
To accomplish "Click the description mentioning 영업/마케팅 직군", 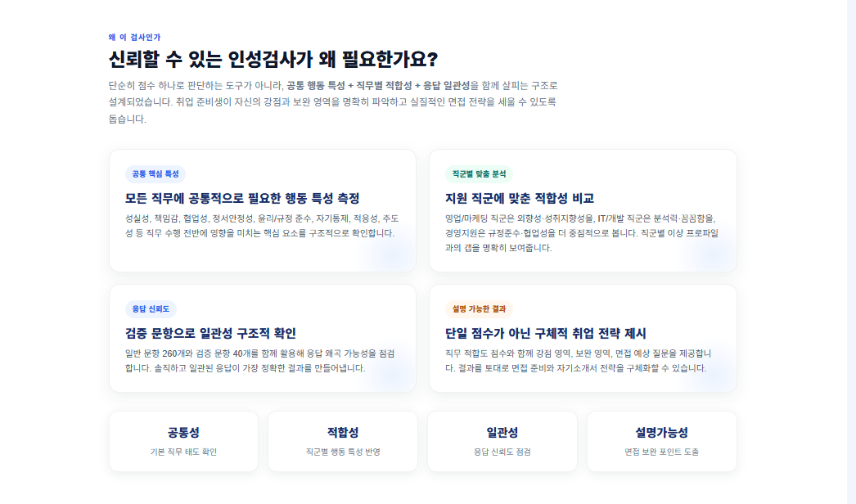I will tap(582, 232).
